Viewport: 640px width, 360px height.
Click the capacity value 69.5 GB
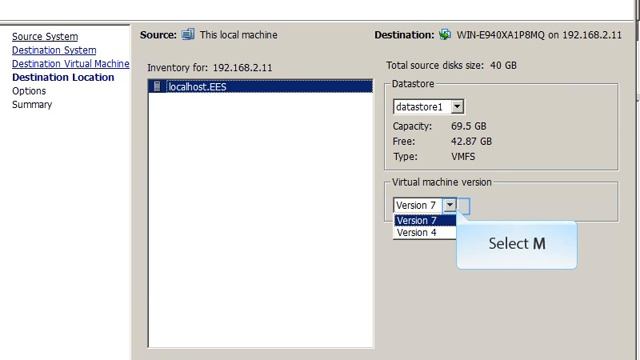469,126
